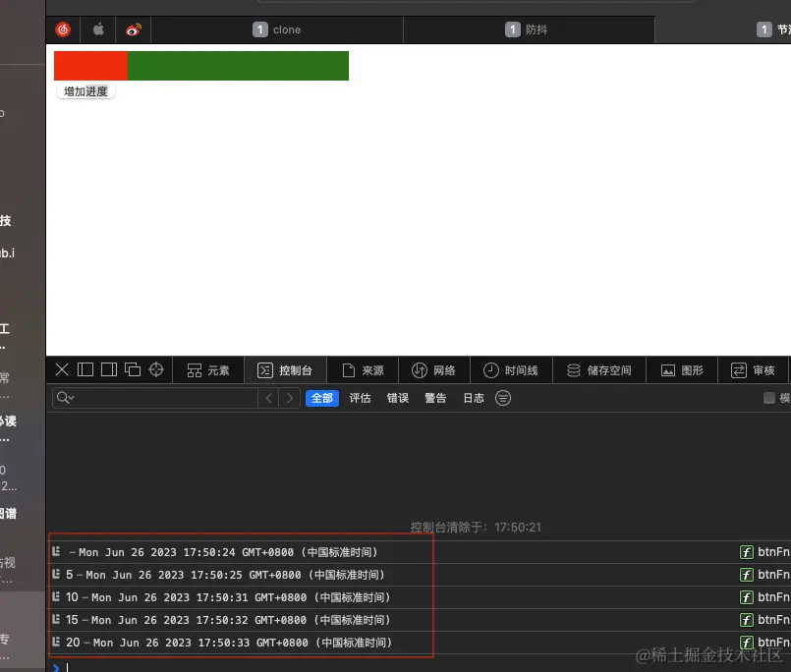Switch to the 防抖 browser tab
This screenshot has width=791, height=672.
pyautogui.click(x=529, y=29)
